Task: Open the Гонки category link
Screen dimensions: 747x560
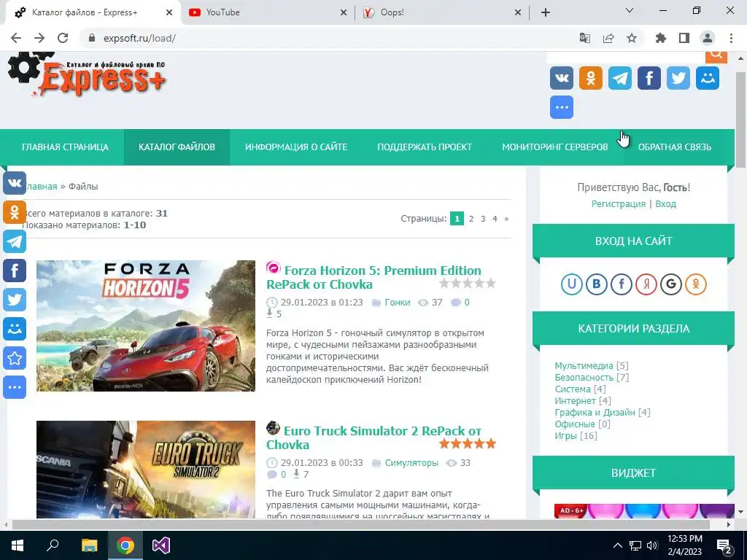Action: pyautogui.click(x=398, y=303)
